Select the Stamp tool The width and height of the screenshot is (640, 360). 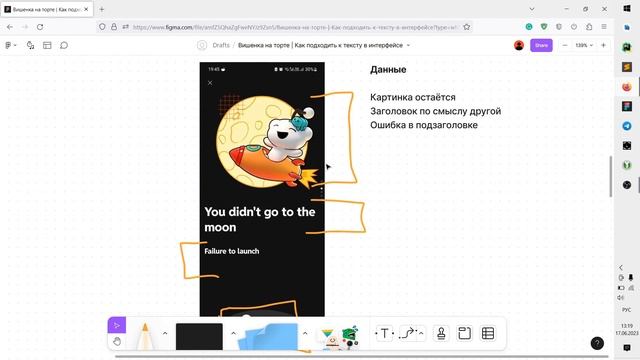(x=441, y=333)
